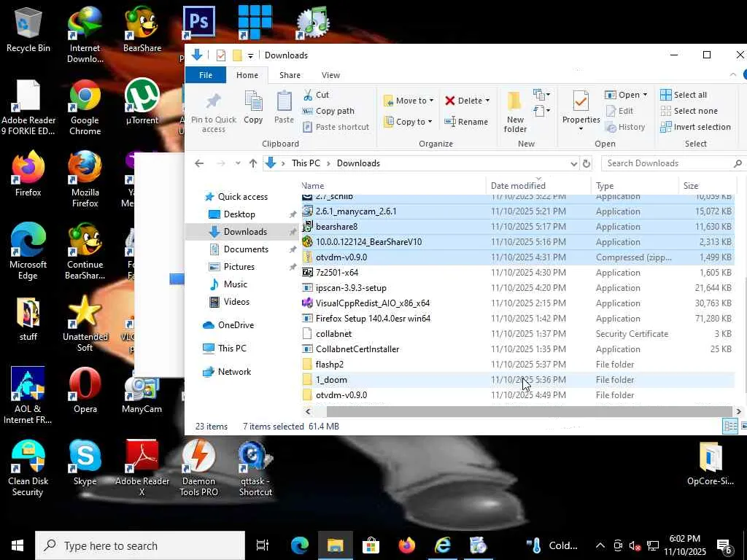The width and height of the screenshot is (747, 560).
Task: Switch to the Share ribbon tab
Action: [x=290, y=75]
